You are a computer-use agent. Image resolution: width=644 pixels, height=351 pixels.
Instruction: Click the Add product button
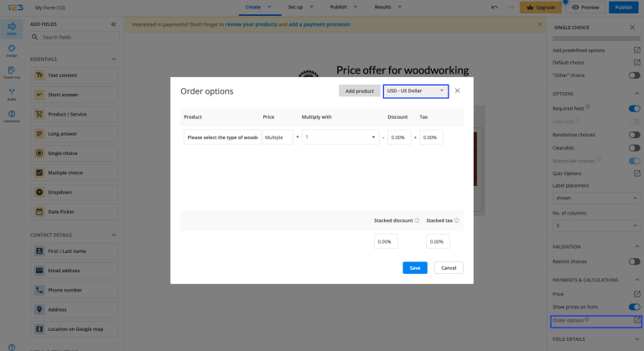(360, 90)
